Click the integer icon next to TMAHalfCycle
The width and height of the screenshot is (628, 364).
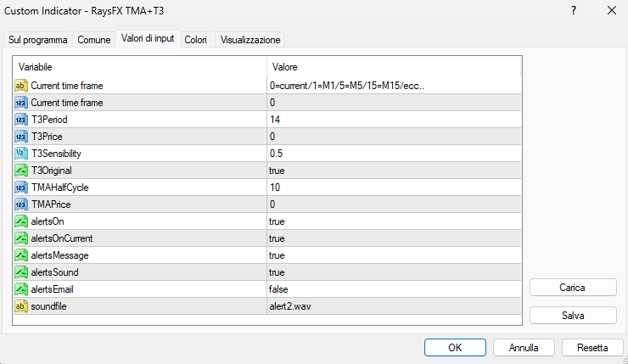(x=21, y=188)
